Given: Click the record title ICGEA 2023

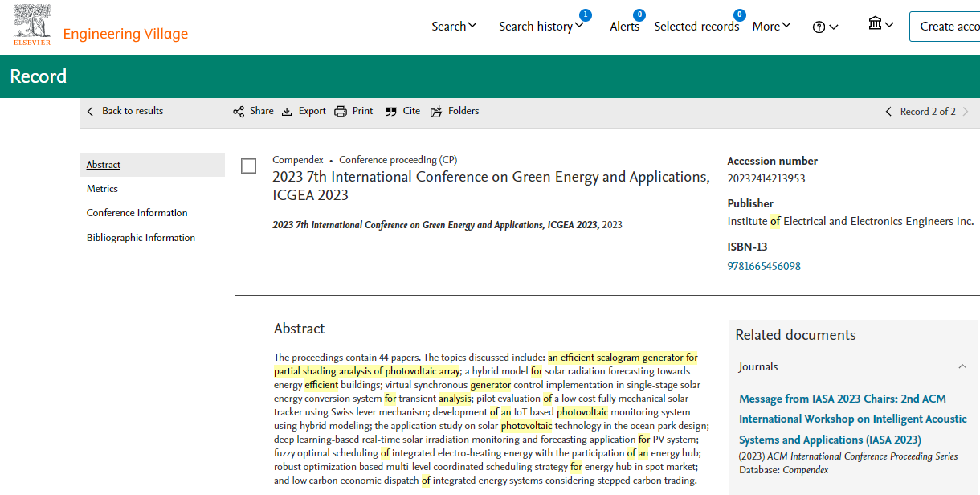Looking at the screenshot, I should click(x=491, y=186).
